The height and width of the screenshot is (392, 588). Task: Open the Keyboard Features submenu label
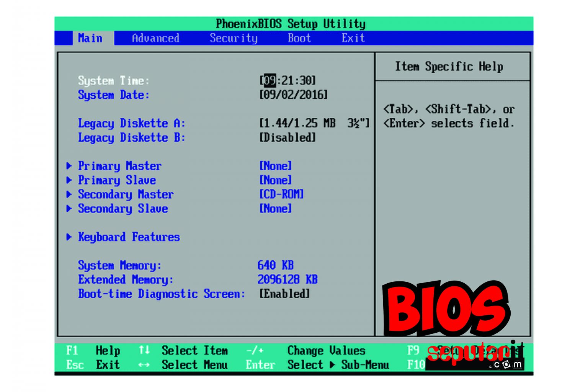tap(129, 237)
